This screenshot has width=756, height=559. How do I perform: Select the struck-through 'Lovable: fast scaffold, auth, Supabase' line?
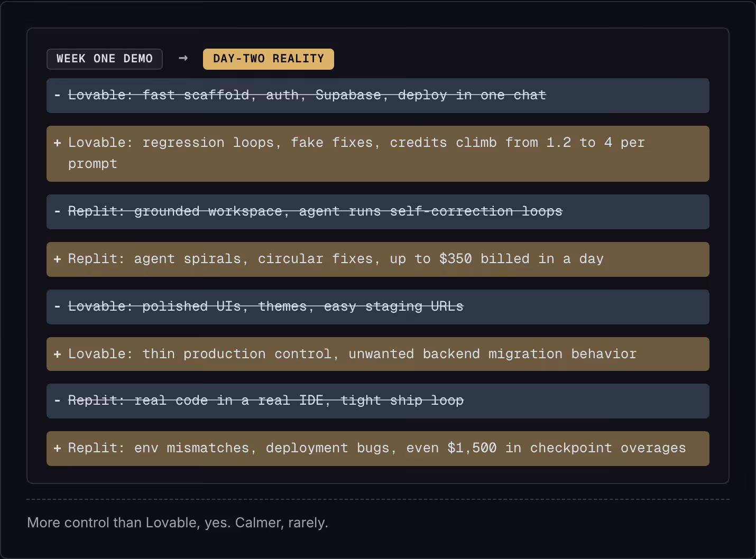click(378, 96)
